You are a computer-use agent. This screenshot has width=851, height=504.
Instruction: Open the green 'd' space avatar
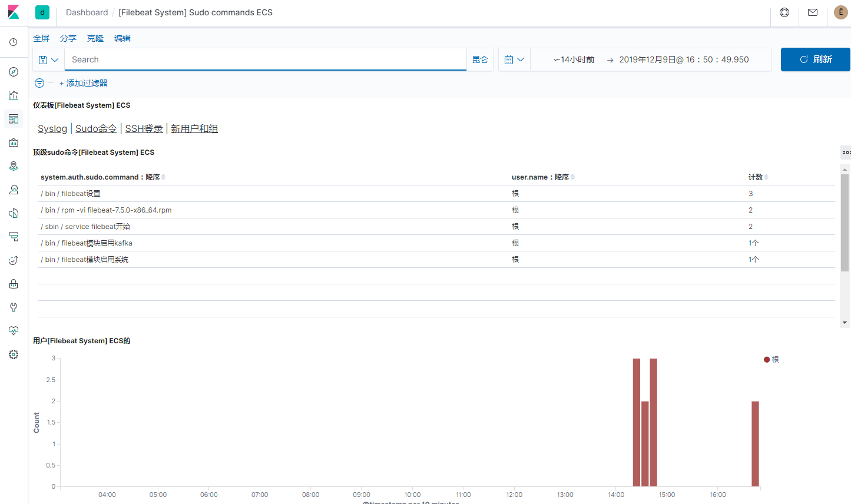click(42, 12)
